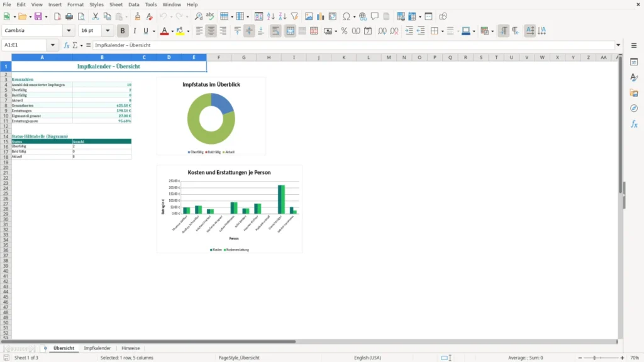Open the Tools menu
The height and width of the screenshot is (362, 644).
(x=151, y=4)
